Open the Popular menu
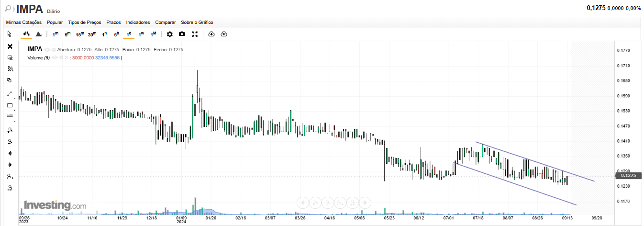The image size is (644, 226). click(x=55, y=23)
